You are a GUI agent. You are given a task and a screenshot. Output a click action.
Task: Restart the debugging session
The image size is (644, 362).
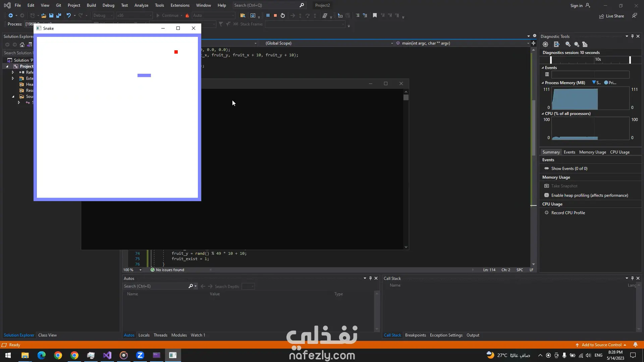pos(283,15)
